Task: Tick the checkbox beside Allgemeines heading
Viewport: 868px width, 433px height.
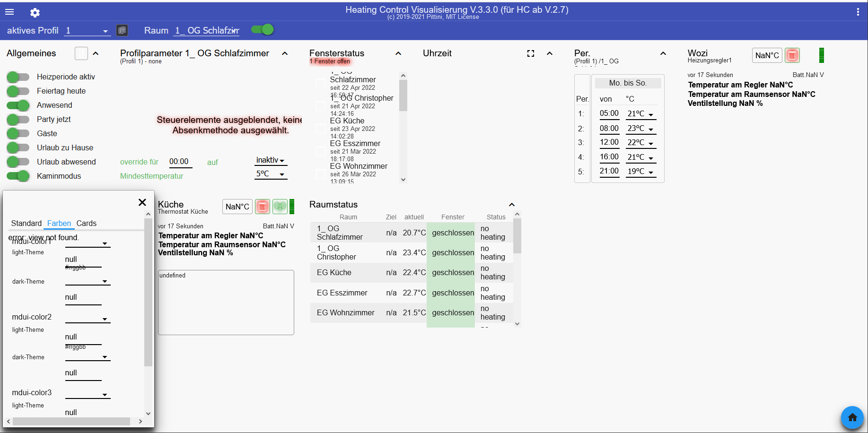Action: 81,53
